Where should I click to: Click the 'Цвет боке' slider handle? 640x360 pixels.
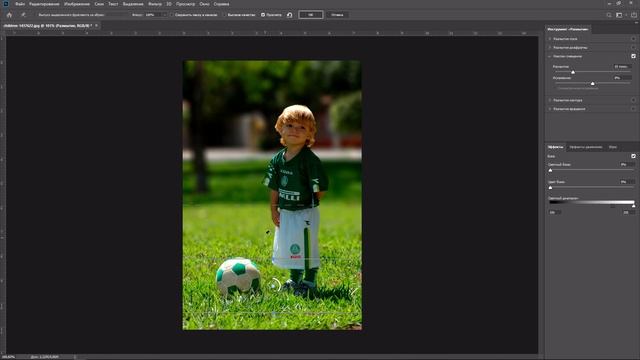(550, 187)
